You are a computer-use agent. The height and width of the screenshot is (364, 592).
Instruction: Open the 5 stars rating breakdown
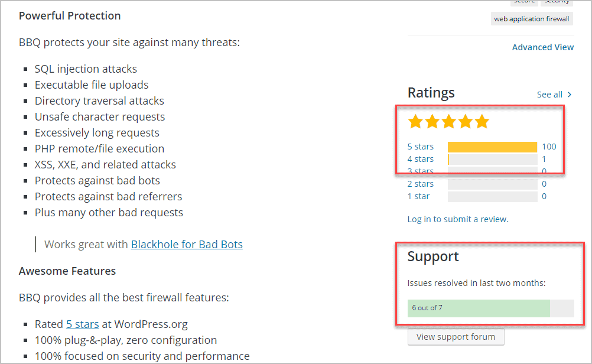pyautogui.click(x=420, y=146)
